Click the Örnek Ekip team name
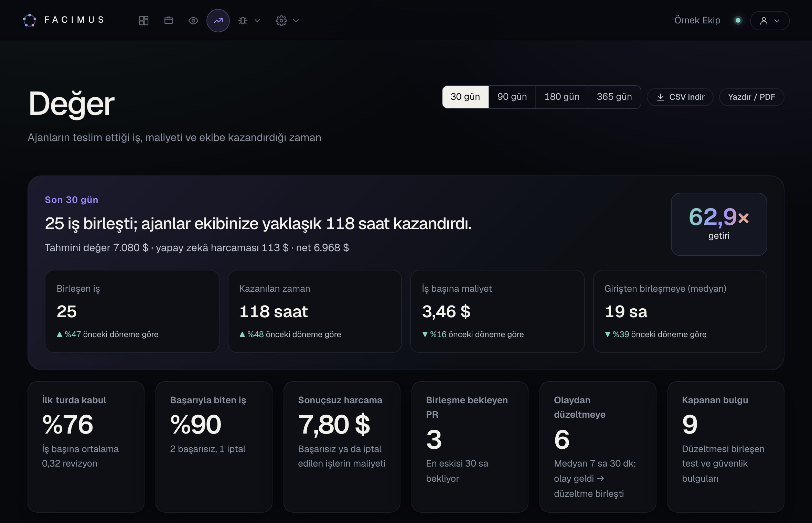812x523 pixels. coord(697,20)
